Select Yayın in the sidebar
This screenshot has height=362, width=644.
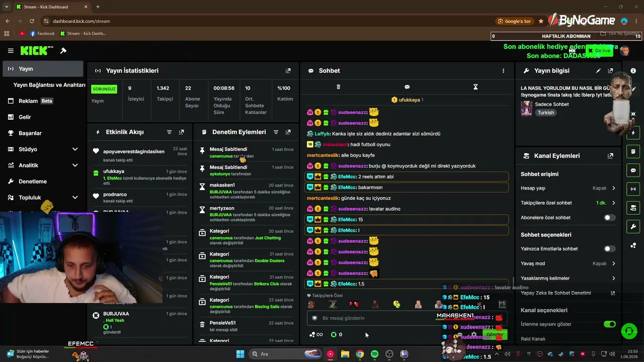(x=43, y=69)
